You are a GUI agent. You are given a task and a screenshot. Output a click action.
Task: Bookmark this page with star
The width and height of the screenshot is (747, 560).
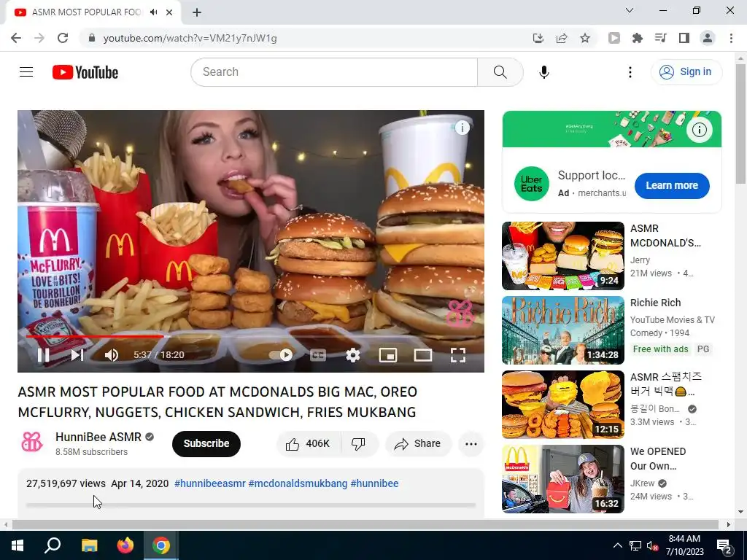coord(585,38)
